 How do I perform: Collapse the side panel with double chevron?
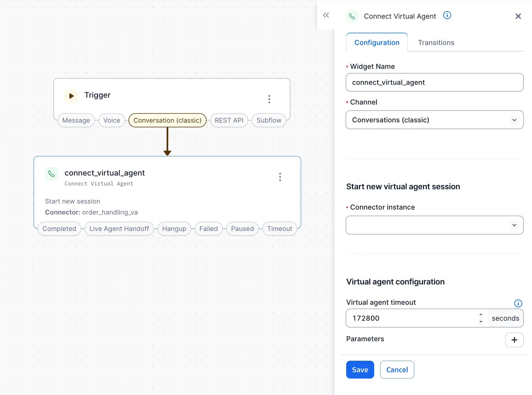[x=326, y=15]
